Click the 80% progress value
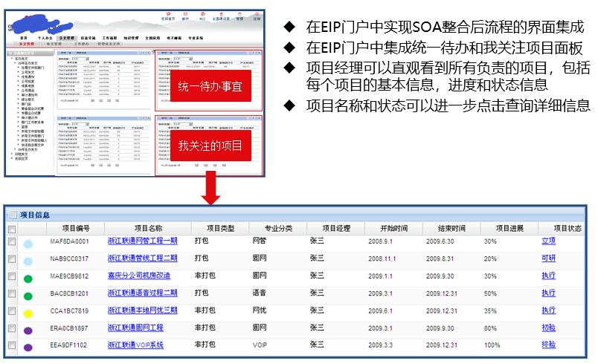Image resolution: width=598 pixels, height=364 pixels. (490, 328)
